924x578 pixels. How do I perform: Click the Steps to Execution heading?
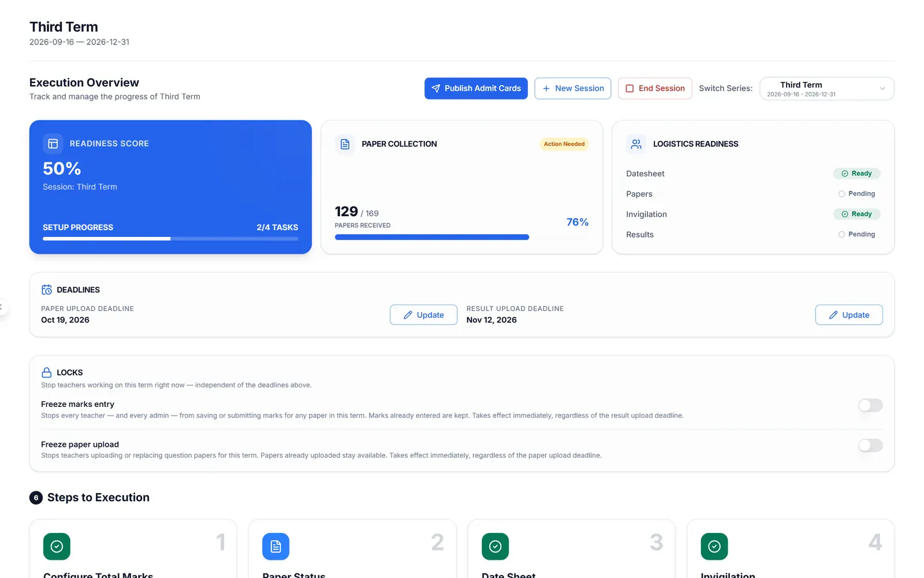point(98,498)
